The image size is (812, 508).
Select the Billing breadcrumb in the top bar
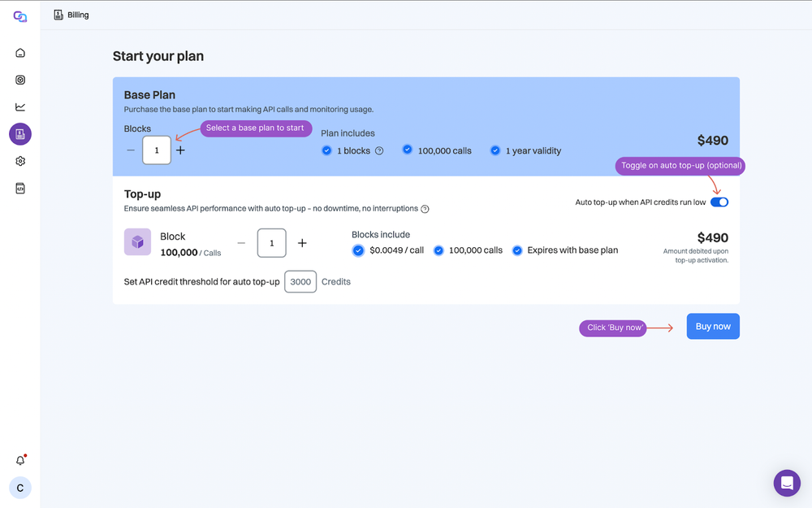pyautogui.click(x=71, y=14)
